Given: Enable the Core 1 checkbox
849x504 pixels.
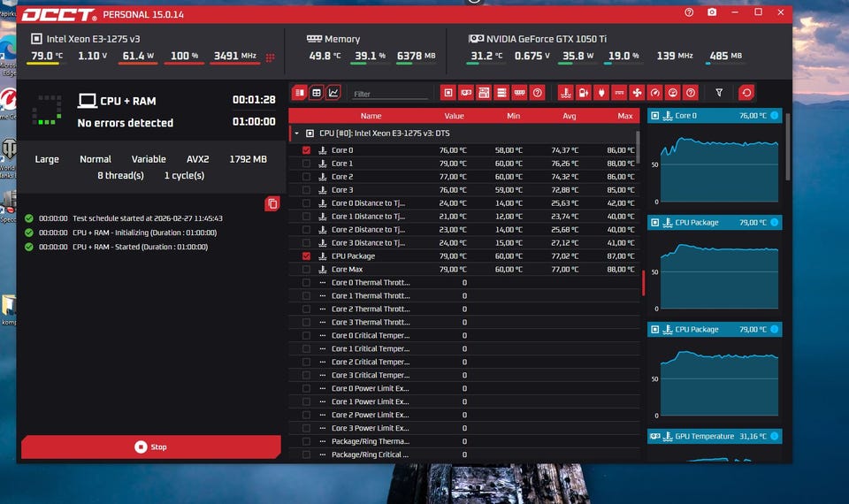Looking at the screenshot, I should (x=307, y=164).
